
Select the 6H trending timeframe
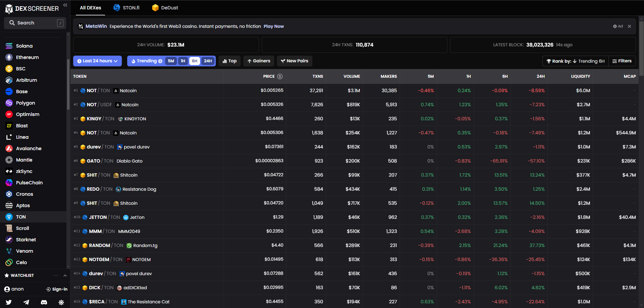[x=195, y=61]
